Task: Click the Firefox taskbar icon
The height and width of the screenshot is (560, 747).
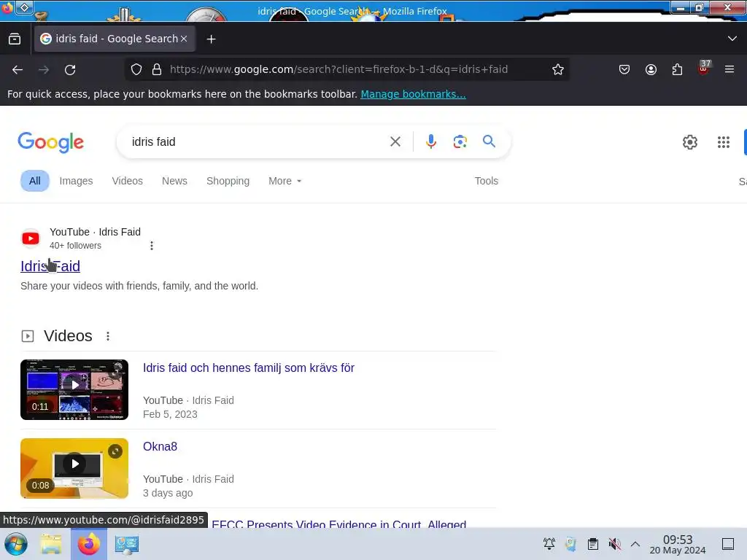Action: coord(88,544)
